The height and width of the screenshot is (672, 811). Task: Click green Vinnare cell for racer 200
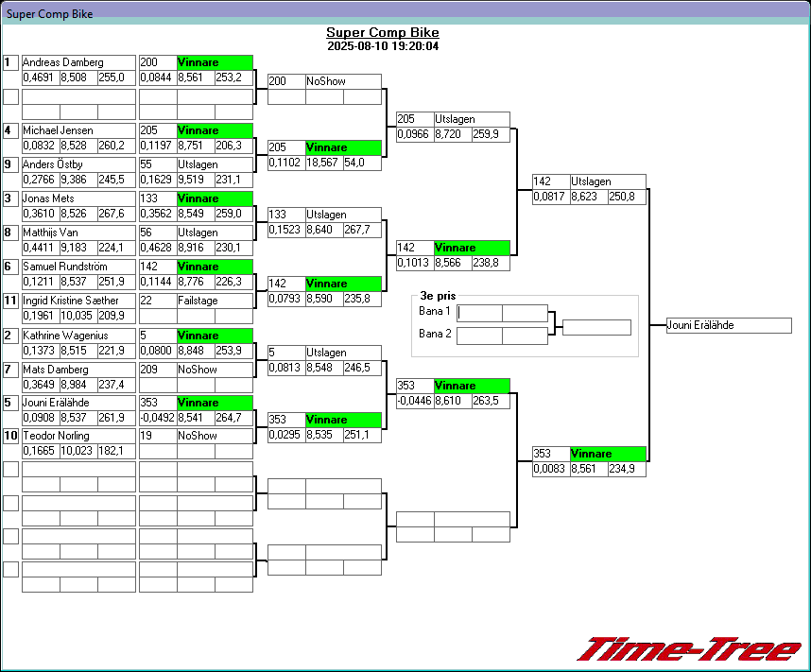point(215,62)
